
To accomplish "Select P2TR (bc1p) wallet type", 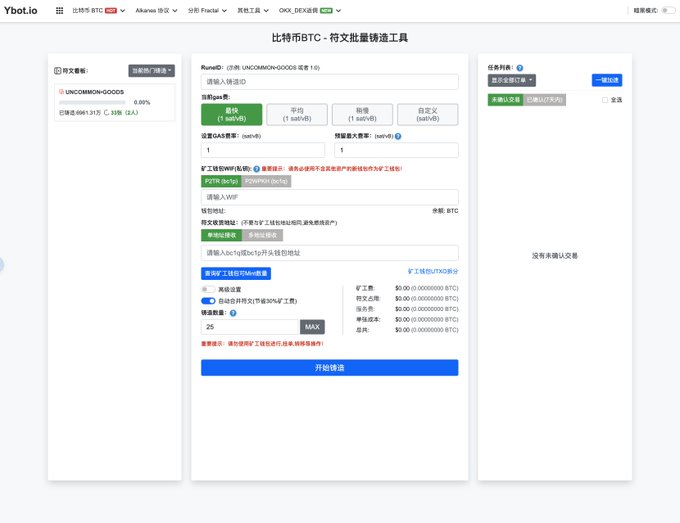I will pos(221,181).
